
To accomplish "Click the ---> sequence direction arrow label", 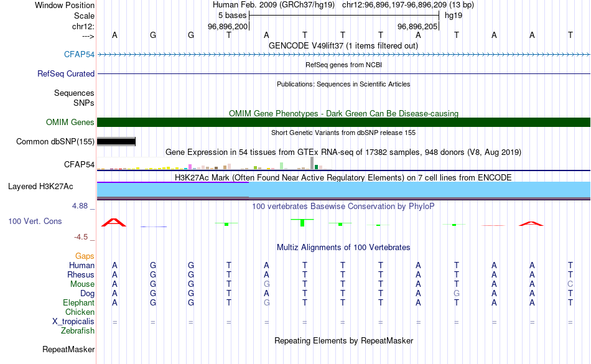I will click(88, 36).
